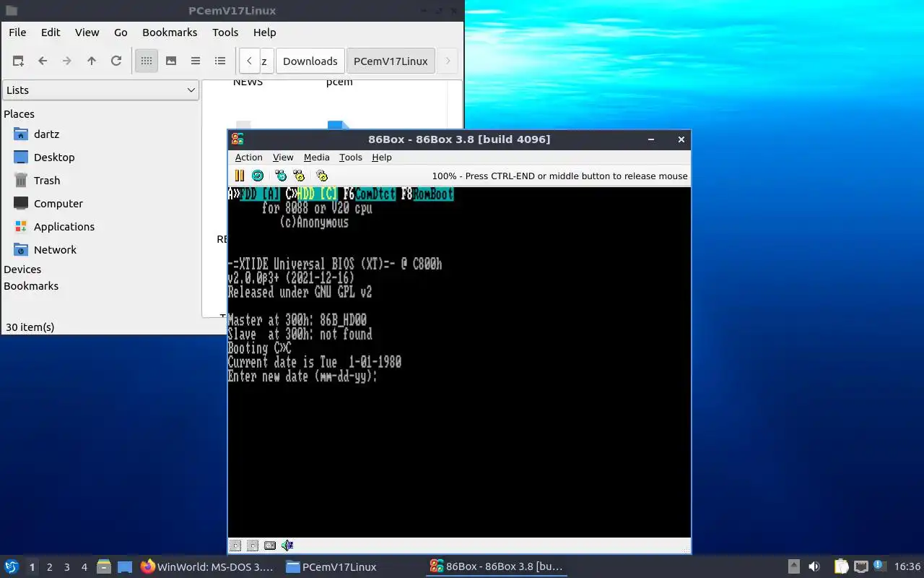Image resolution: width=924 pixels, height=578 pixels.
Task: Switch to detailed list view
Action: (220, 61)
